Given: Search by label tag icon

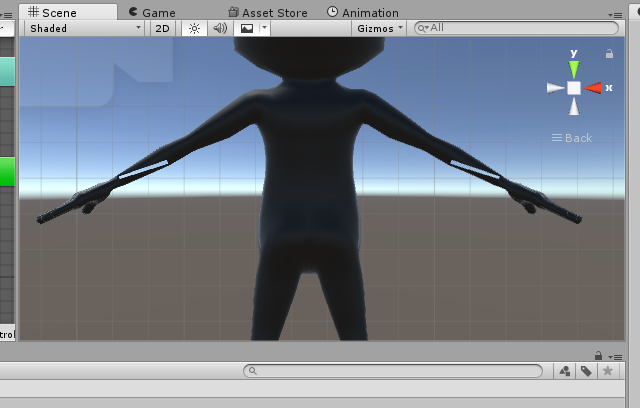Looking at the screenshot, I should (586, 371).
